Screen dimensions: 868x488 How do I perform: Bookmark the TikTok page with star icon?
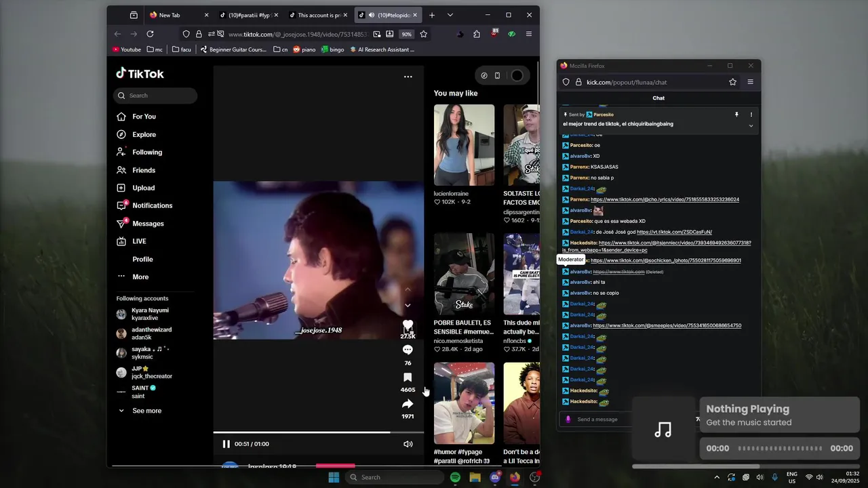[x=423, y=34]
